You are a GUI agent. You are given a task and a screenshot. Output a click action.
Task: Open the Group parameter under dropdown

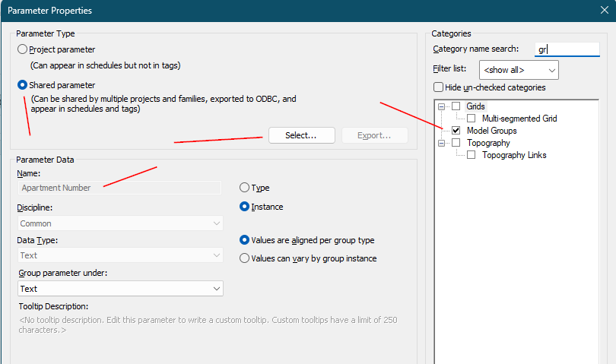pos(120,289)
